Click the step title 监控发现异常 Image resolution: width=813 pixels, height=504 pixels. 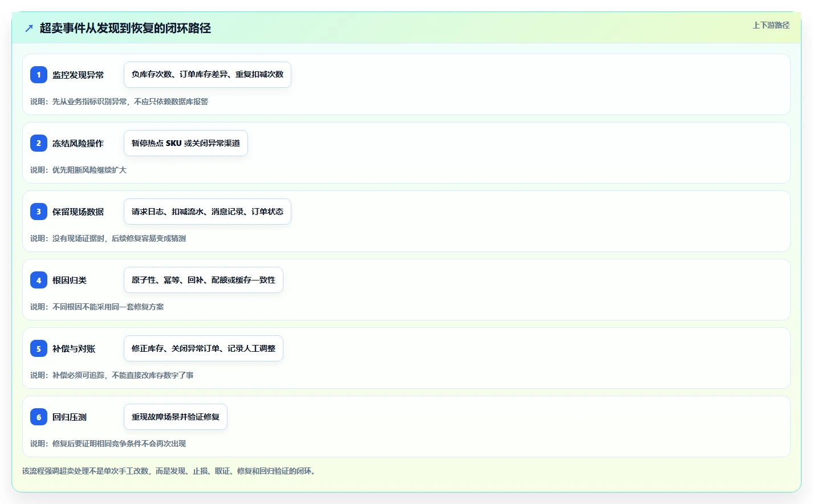click(x=78, y=75)
